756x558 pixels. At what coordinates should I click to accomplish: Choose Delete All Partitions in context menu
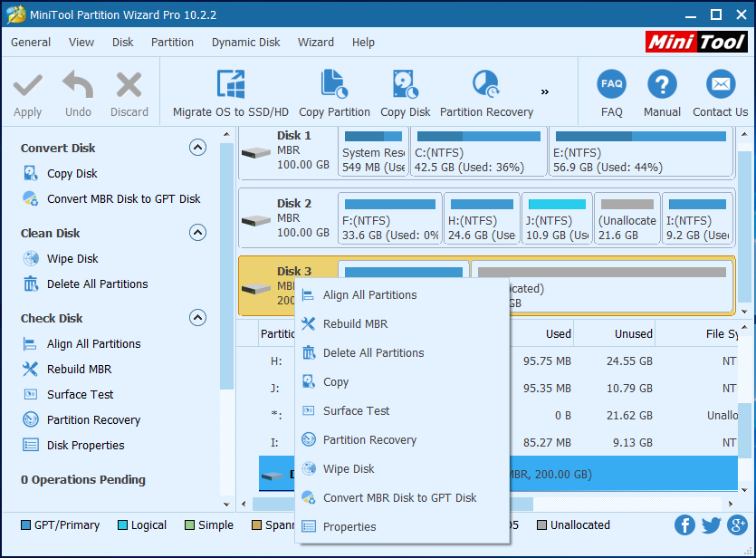pos(402,353)
